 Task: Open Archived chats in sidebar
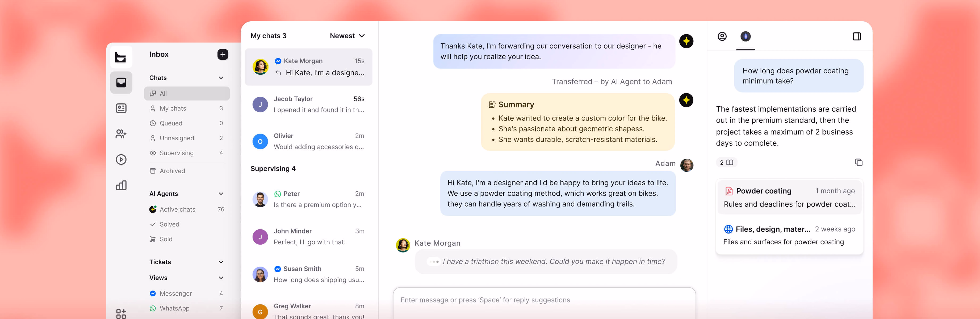coord(187,171)
